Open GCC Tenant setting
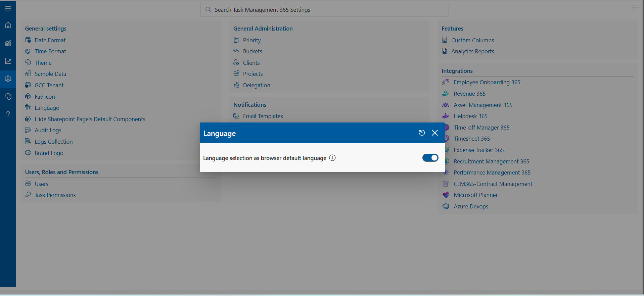This screenshot has height=296, width=644. point(49,85)
